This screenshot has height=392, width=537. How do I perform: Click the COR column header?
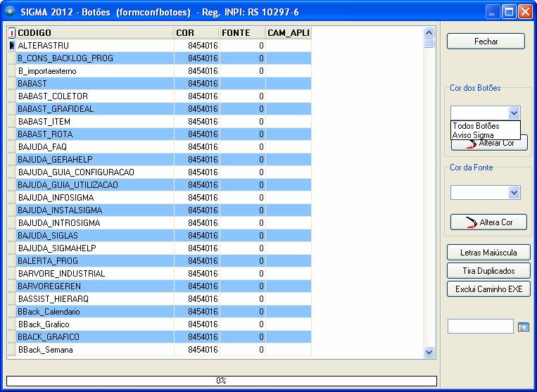click(197, 33)
